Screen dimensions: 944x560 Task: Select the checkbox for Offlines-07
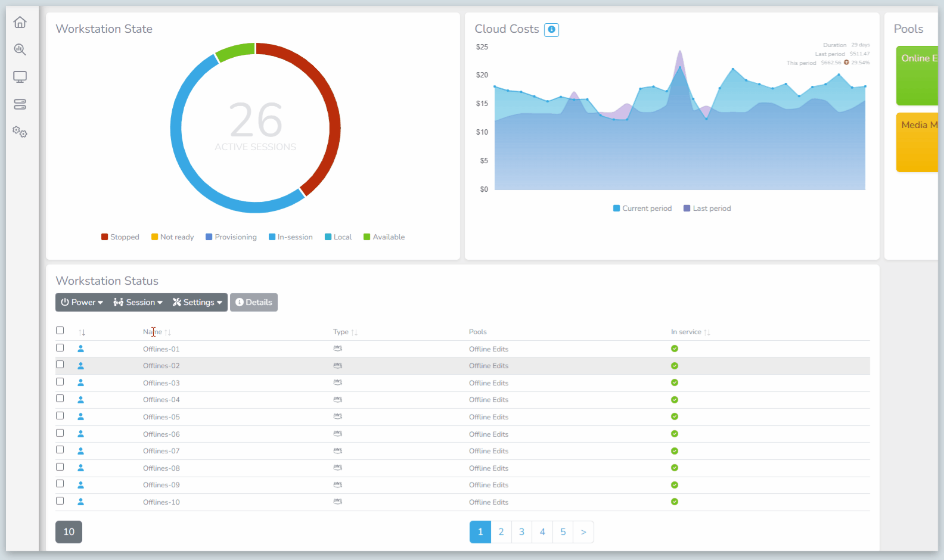pyautogui.click(x=60, y=450)
